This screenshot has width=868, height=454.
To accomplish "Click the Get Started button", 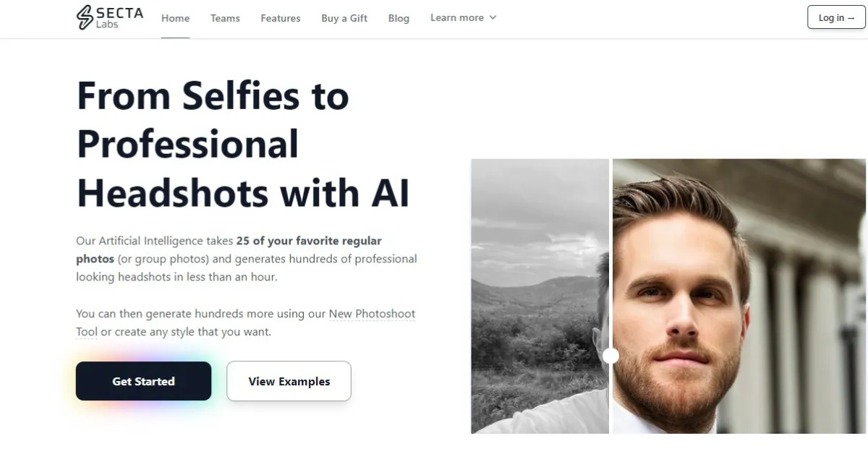I will coord(143,381).
